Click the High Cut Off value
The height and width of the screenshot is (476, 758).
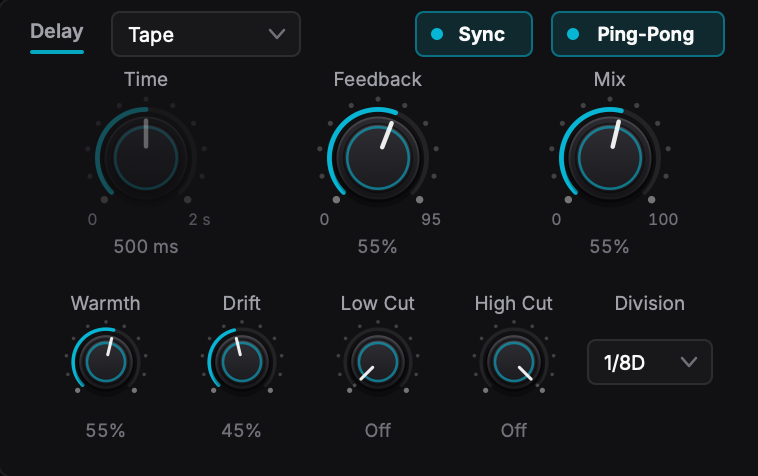514,430
